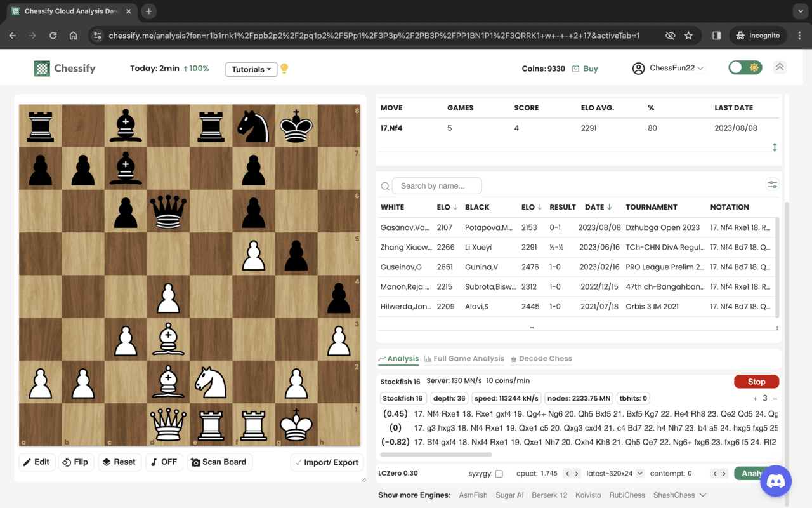Decrease contempt with the left arrow

coord(715,473)
